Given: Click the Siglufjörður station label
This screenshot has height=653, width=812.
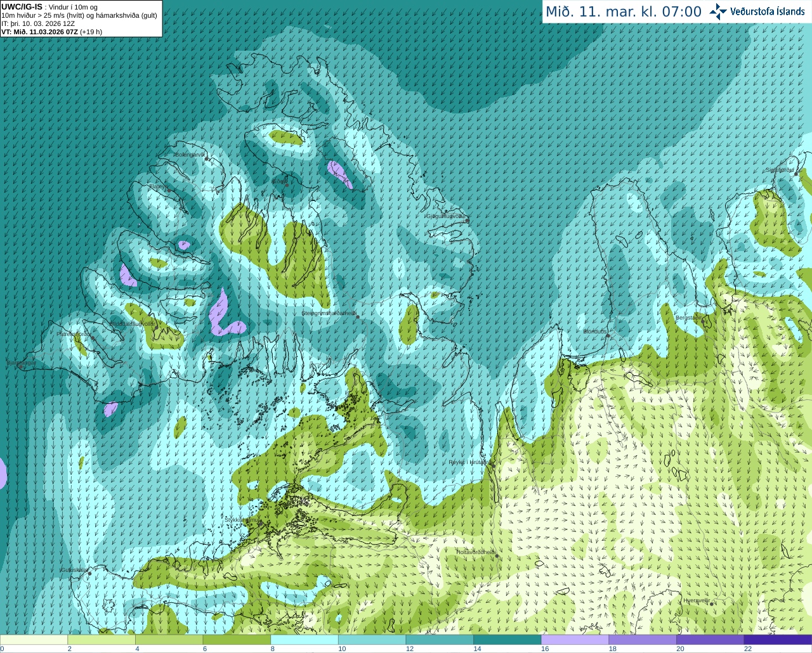Looking at the screenshot, I should pyautogui.click(x=780, y=170).
